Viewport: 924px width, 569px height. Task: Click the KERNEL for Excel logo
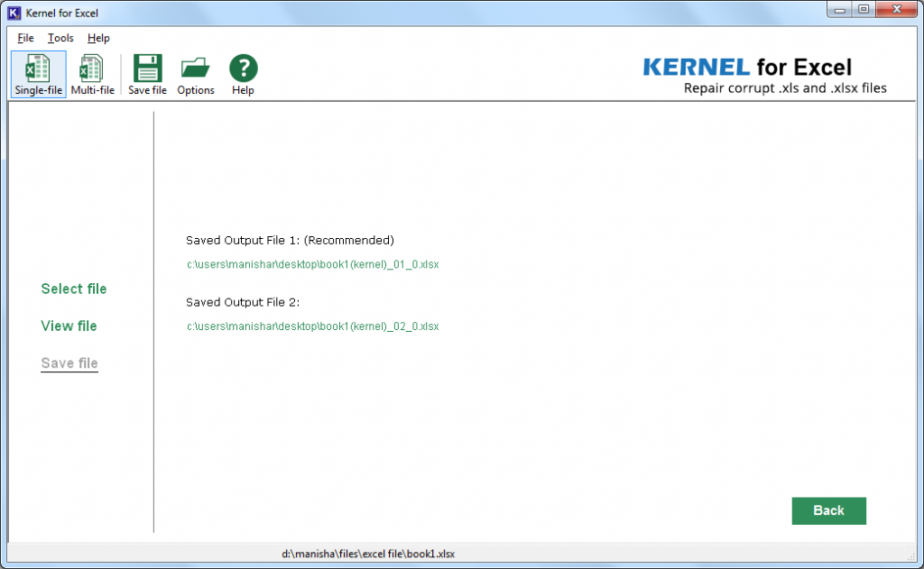[x=747, y=67]
